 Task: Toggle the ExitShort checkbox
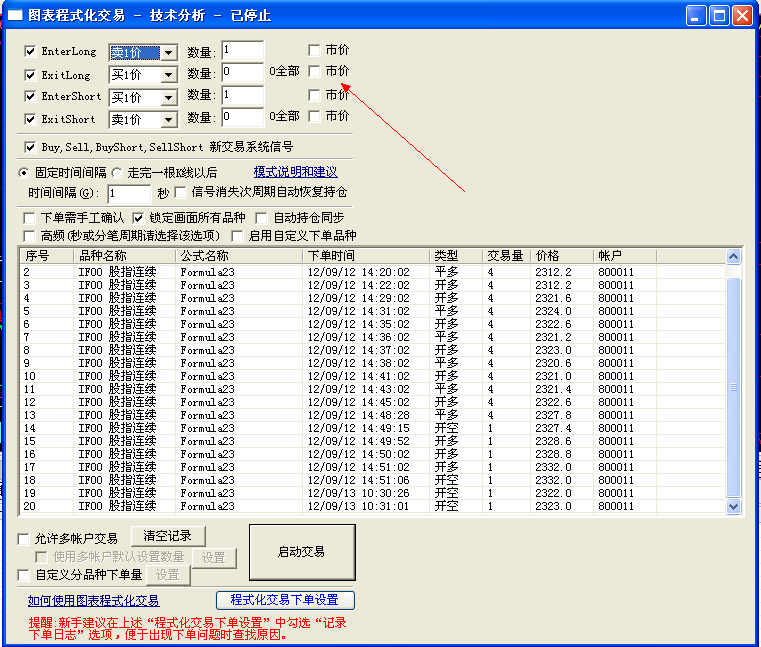30,119
